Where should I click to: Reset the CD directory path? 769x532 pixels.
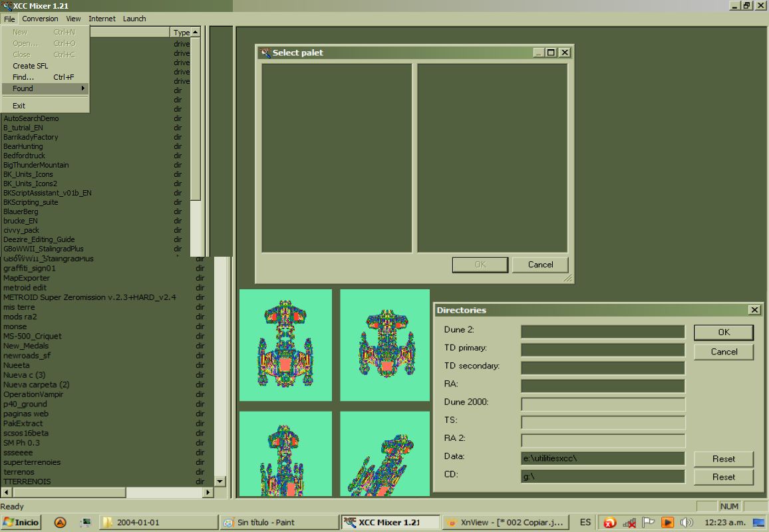(x=723, y=477)
